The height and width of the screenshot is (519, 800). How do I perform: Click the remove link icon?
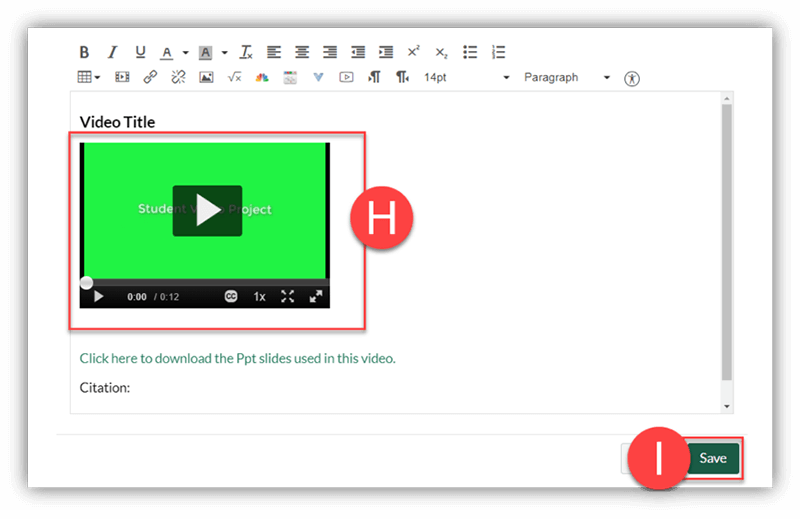pyautogui.click(x=178, y=77)
